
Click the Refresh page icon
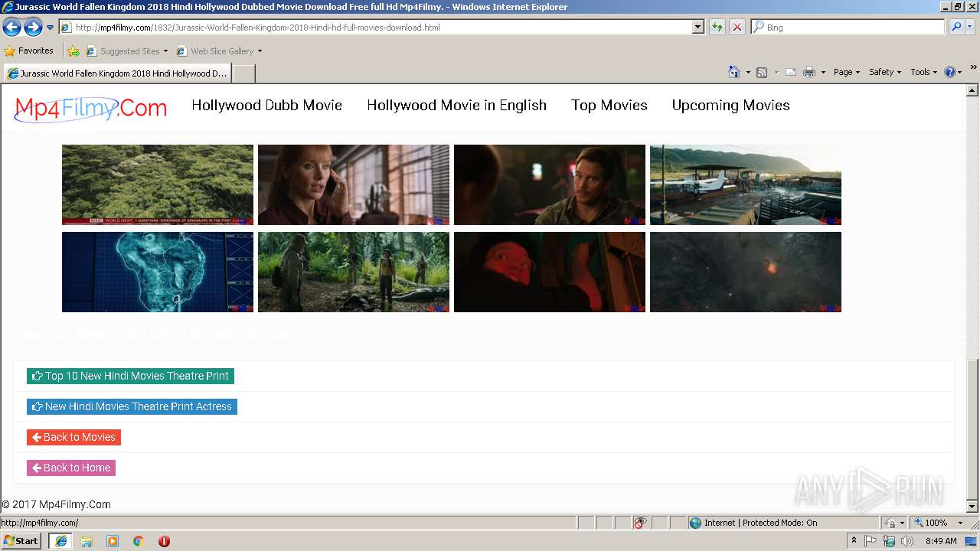click(x=717, y=28)
